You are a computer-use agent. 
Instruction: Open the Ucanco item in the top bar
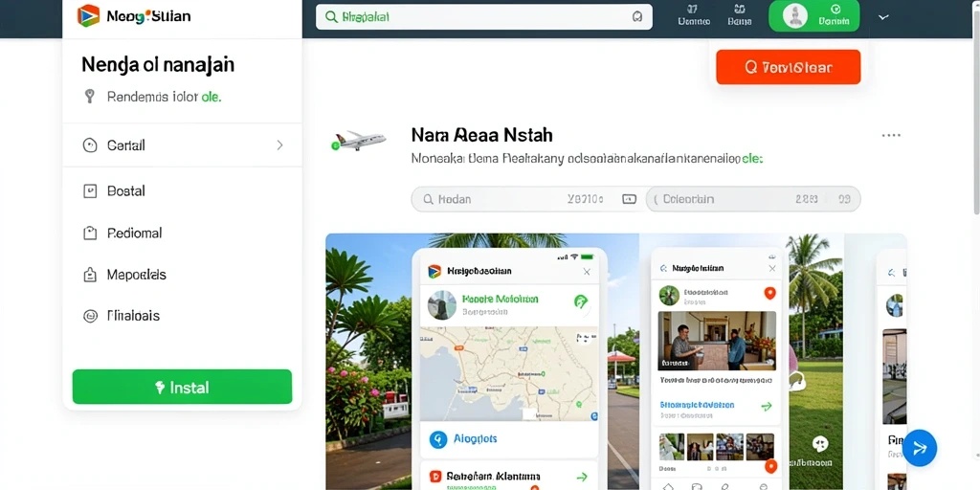click(694, 15)
